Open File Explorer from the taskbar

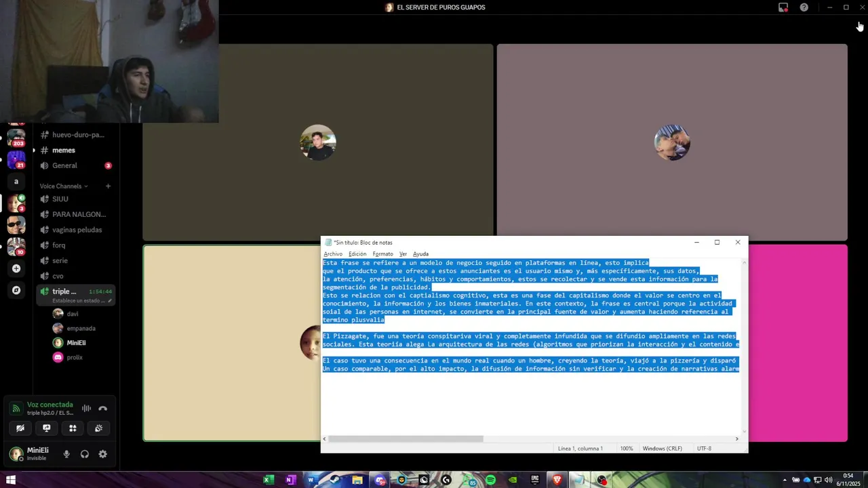pos(357,480)
